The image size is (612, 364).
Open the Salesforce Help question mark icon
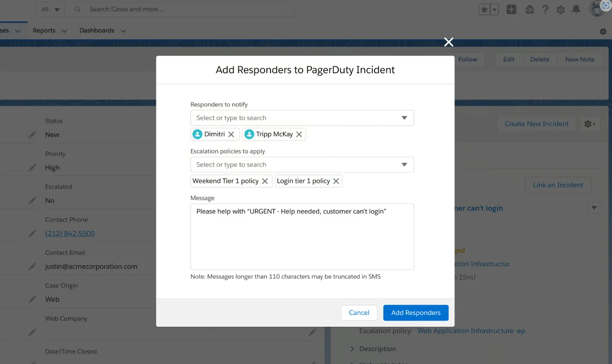(545, 9)
